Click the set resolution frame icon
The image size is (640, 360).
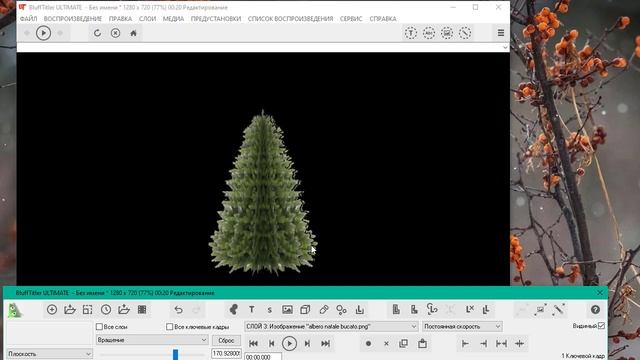click(88, 310)
